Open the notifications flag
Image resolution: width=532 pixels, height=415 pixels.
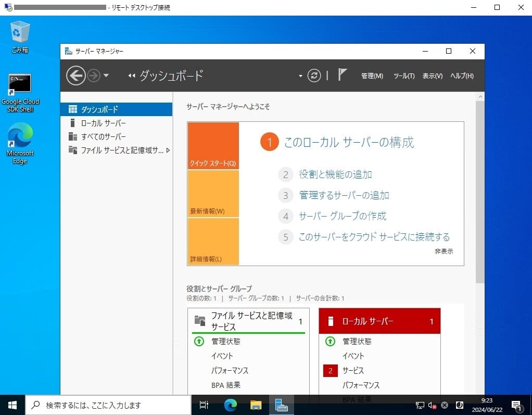pyautogui.click(x=343, y=74)
